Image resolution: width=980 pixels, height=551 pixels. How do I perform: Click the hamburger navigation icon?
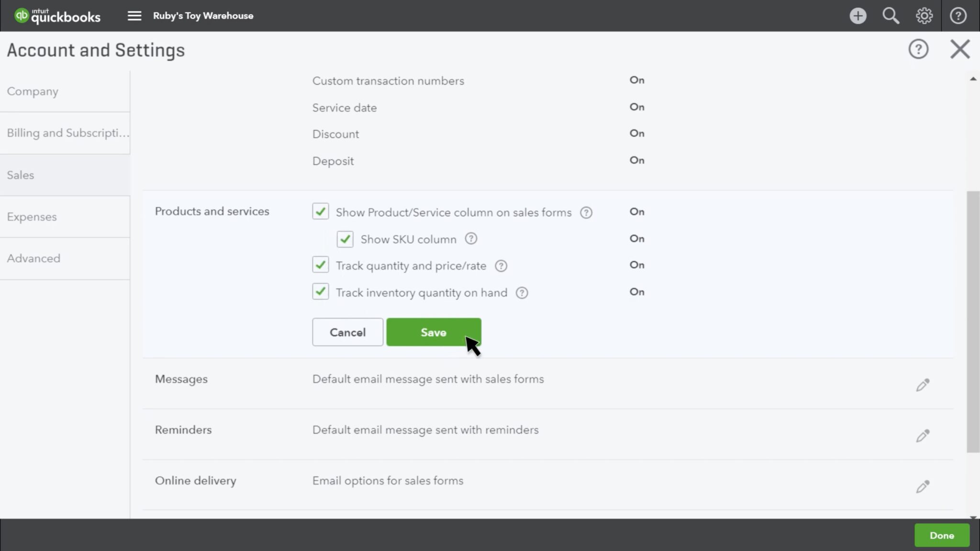134,15
